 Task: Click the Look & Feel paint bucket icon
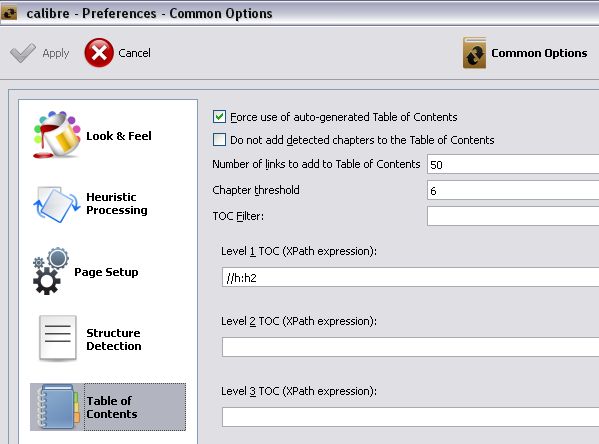point(57,134)
